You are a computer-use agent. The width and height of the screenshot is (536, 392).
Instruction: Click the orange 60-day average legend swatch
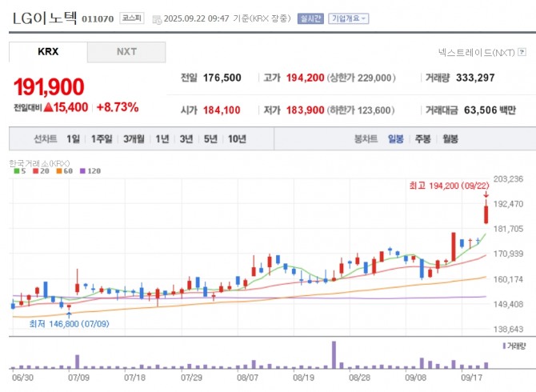tap(59, 171)
